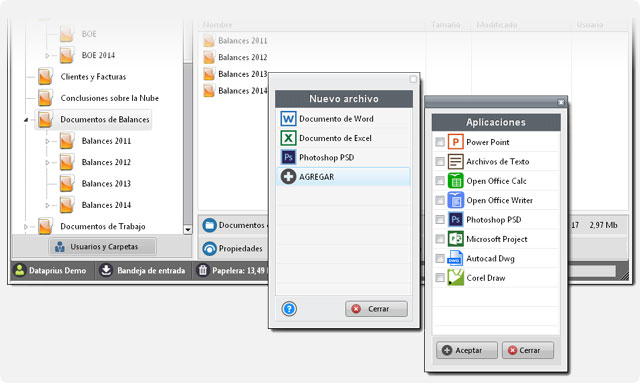Viewport: 640px width, 385px height.
Task: Click the Papelera trash can icon
Action: pos(203,270)
